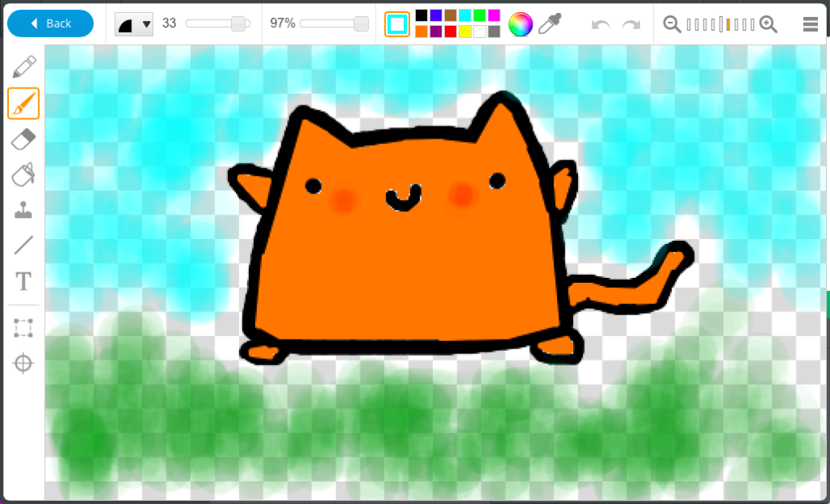The width and height of the screenshot is (830, 504).
Task: Pick the magenta color swatch
Action: pos(494,15)
